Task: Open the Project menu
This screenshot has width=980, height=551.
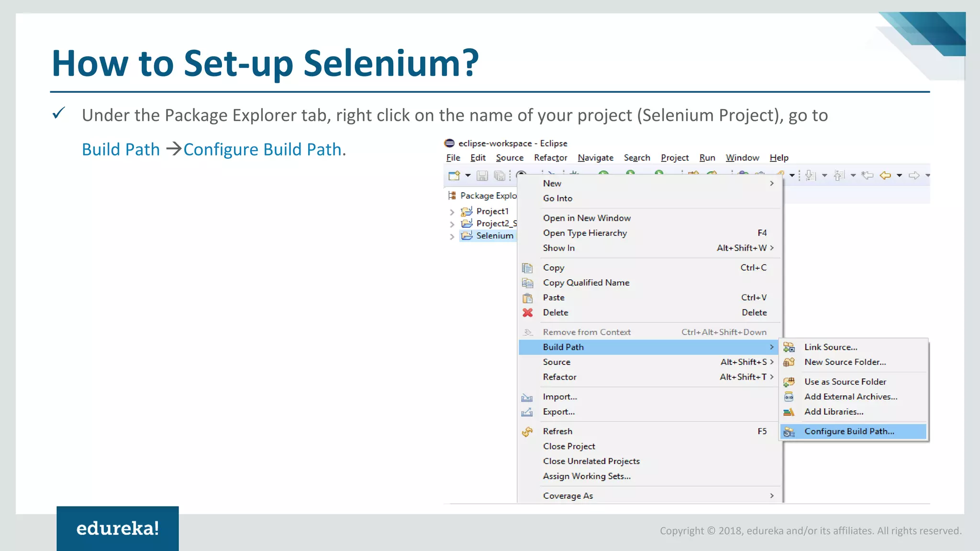Action: pos(675,157)
